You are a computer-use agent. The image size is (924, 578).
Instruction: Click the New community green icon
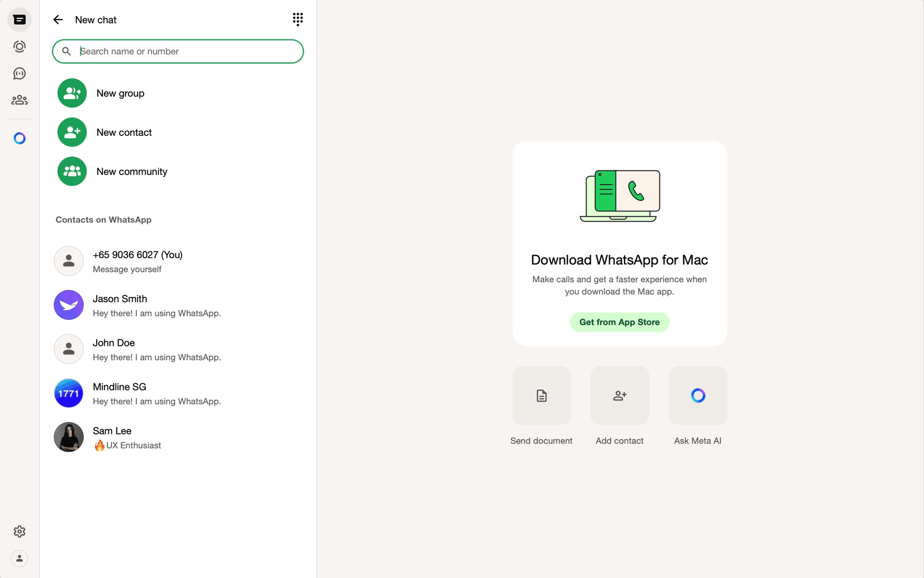point(72,171)
